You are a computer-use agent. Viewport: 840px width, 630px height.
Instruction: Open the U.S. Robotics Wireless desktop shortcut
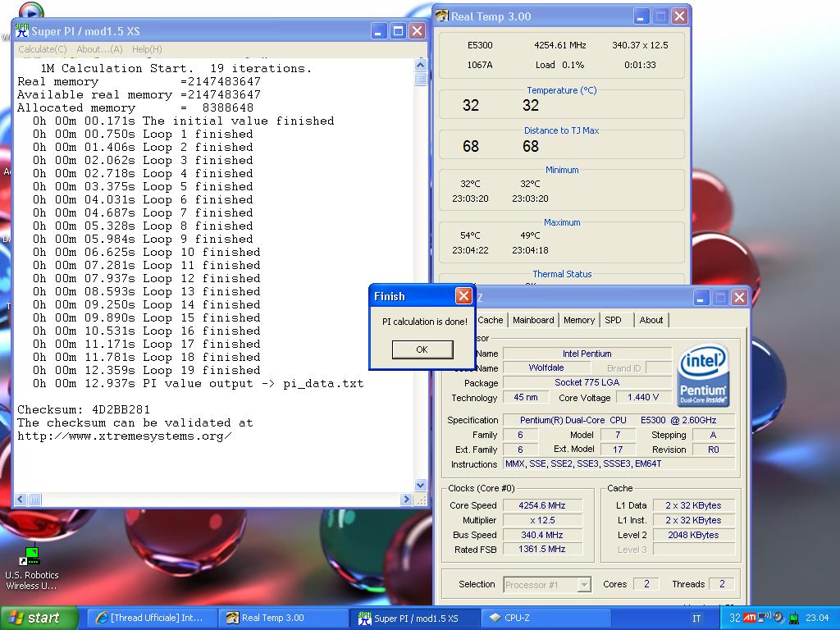pyautogui.click(x=32, y=568)
